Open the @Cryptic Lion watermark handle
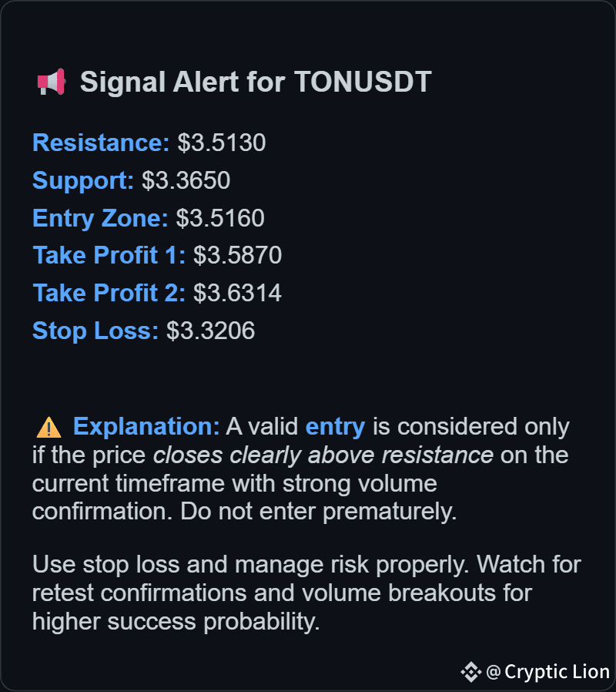 547,672
